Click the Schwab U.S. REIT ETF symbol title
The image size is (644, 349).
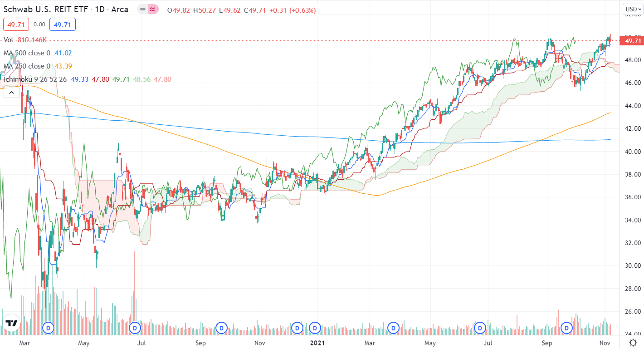[x=45, y=10]
